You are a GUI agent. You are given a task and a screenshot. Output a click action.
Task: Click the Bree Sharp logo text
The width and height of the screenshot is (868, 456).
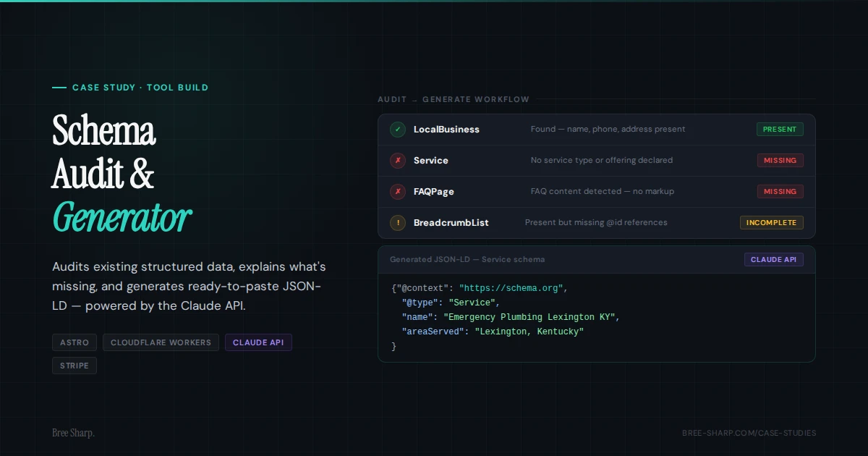pyautogui.click(x=73, y=433)
